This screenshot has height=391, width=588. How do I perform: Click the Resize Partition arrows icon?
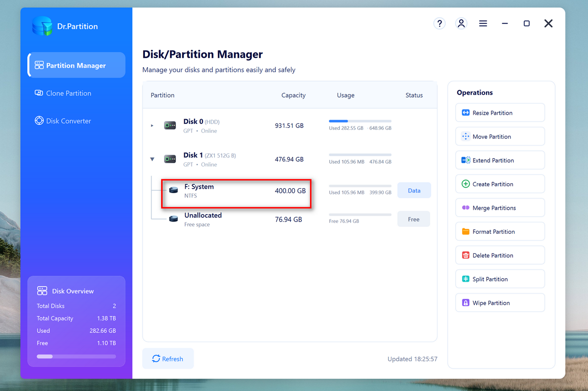tap(465, 113)
